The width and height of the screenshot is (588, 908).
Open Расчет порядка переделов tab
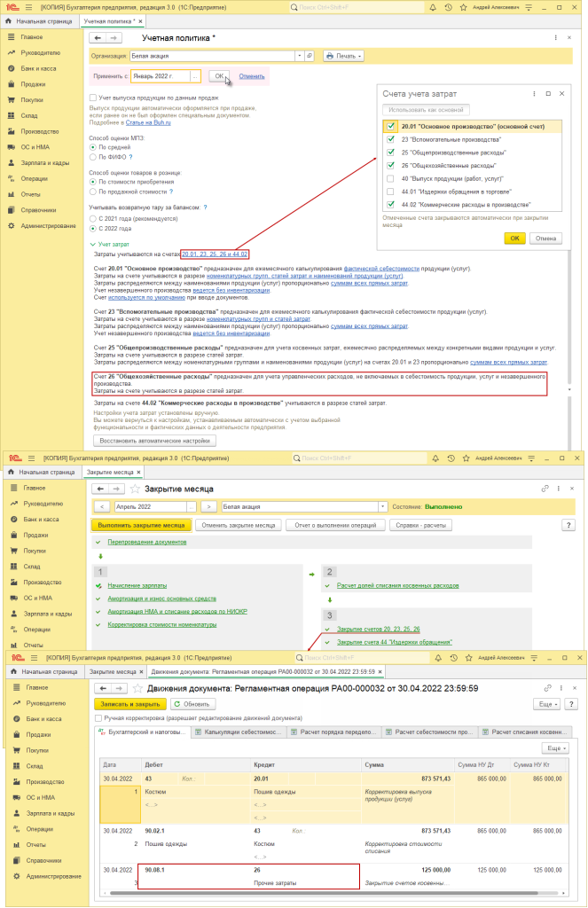click(334, 732)
